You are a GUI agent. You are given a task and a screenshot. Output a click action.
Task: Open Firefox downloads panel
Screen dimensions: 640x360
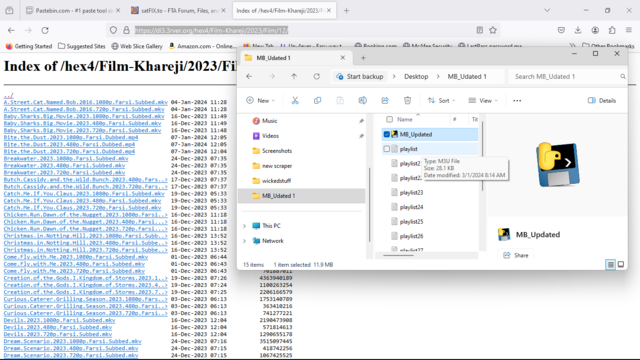click(x=578, y=30)
